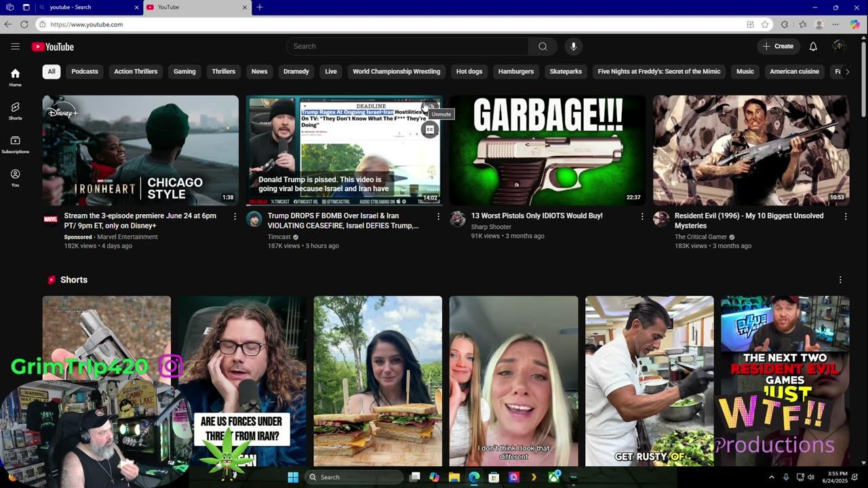Screen dimensions: 868x488
Task: Select the Dramedy filter chip
Action: click(296, 71)
